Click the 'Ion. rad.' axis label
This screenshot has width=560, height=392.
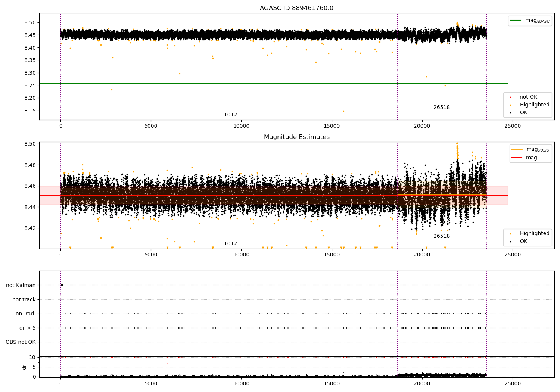tap(25, 314)
